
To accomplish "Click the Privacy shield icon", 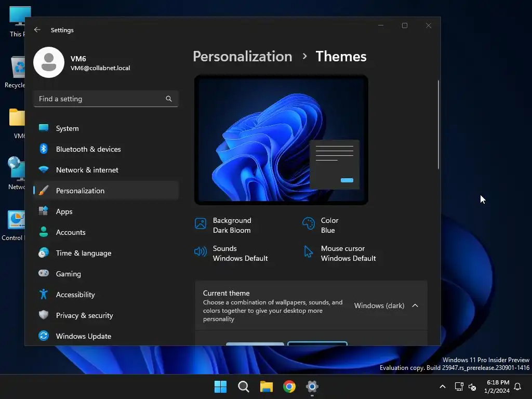I will pyautogui.click(x=44, y=315).
